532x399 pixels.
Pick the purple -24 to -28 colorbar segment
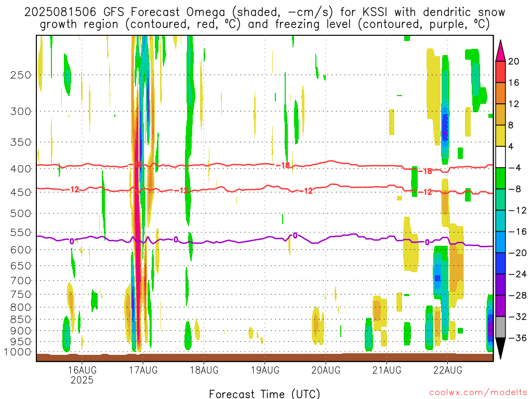pyautogui.click(x=500, y=285)
